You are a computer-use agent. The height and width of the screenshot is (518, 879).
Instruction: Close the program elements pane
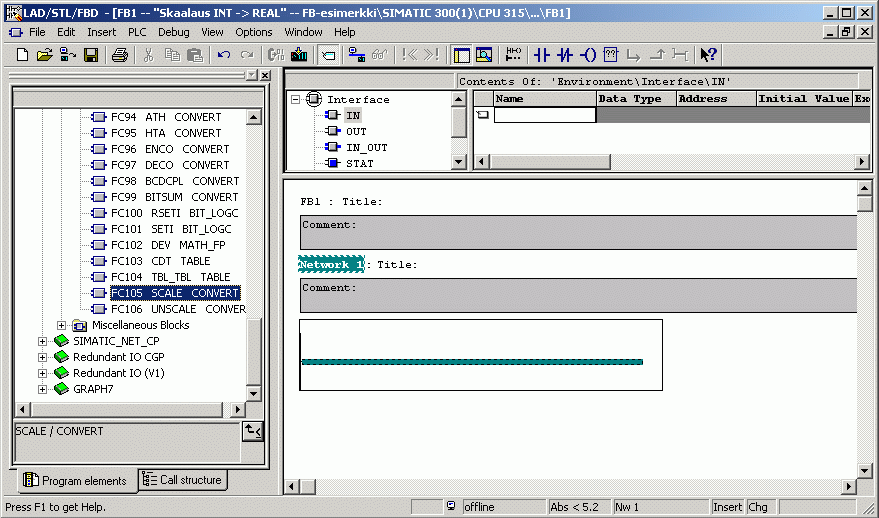265,75
